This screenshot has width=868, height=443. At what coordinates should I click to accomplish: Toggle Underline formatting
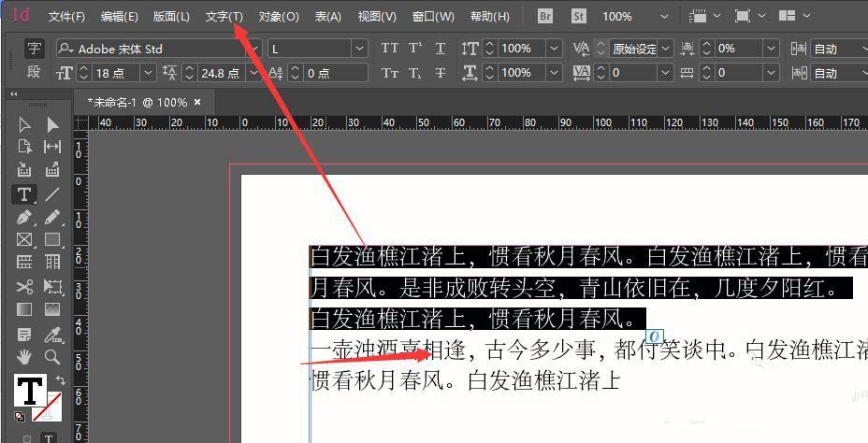click(441, 48)
